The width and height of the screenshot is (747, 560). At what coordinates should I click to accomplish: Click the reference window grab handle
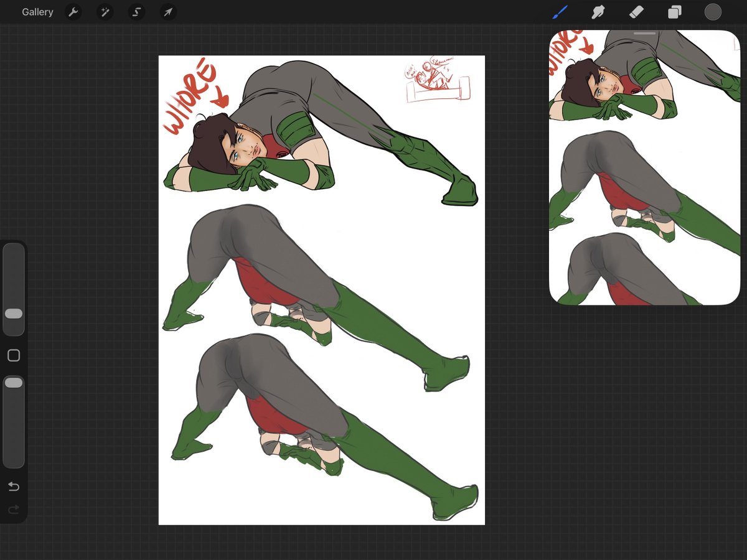[x=645, y=33]
